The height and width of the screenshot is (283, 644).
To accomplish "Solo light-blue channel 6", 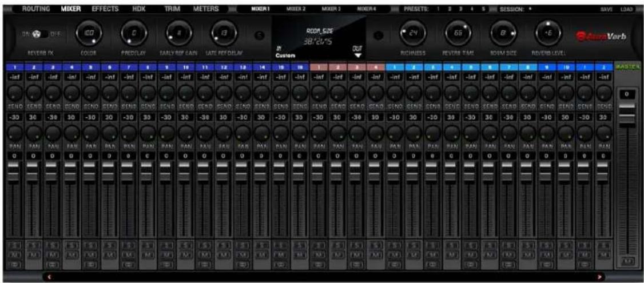I will click(x=489, y=245).
